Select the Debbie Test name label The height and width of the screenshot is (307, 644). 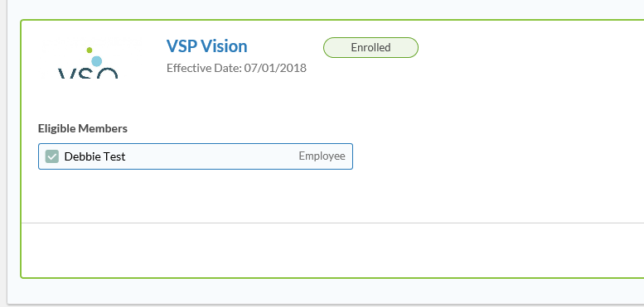click(94, 156)
